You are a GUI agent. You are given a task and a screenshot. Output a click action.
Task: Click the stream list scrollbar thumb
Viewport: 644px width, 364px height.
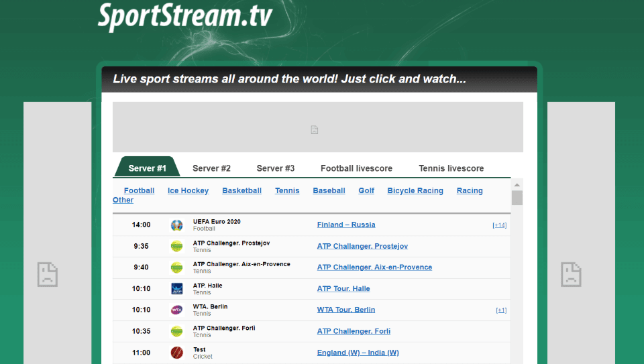coord(517,198)
